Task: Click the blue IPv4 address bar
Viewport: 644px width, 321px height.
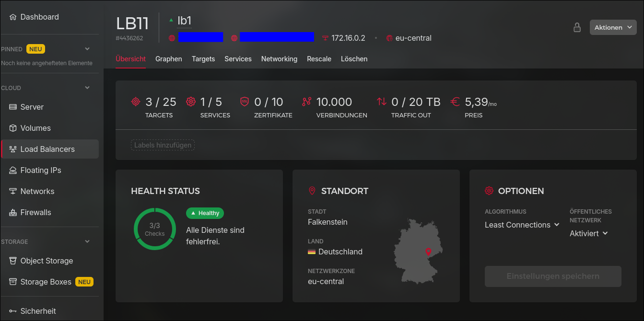Action: 201,37
